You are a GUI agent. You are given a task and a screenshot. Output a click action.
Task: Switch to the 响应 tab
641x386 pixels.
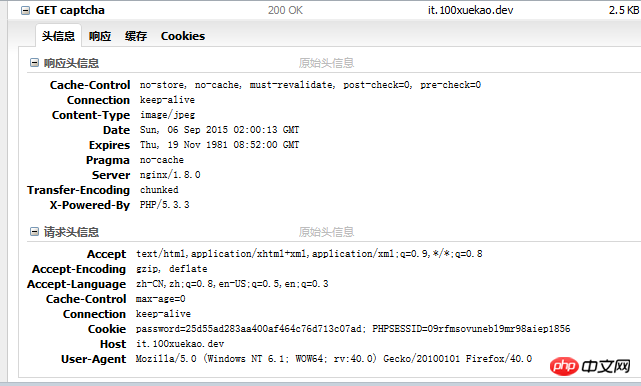pos(100,36)
